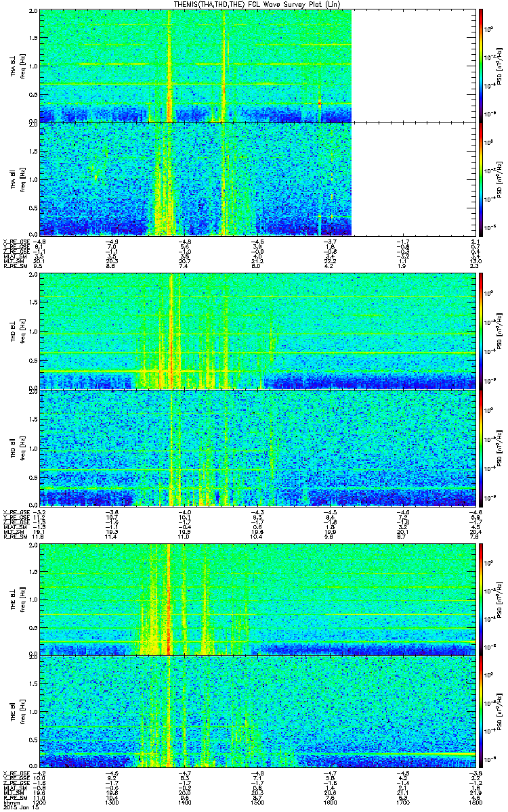The width and height of the screenshot is (508, 812).
Task: Click the "1800" time tick label
Action: pos(475,801)
